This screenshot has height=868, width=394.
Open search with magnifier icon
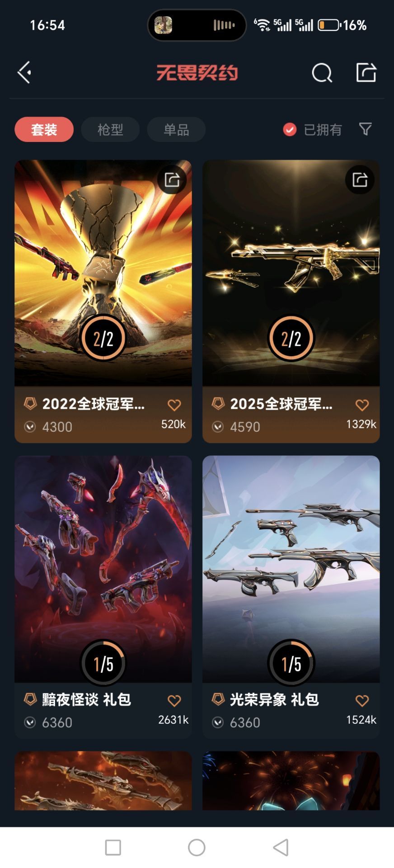(322, 72)
